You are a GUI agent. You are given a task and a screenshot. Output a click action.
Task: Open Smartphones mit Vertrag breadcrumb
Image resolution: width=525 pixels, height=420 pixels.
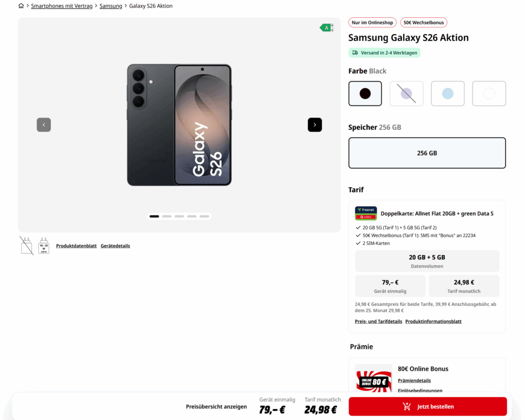[62, 6]
